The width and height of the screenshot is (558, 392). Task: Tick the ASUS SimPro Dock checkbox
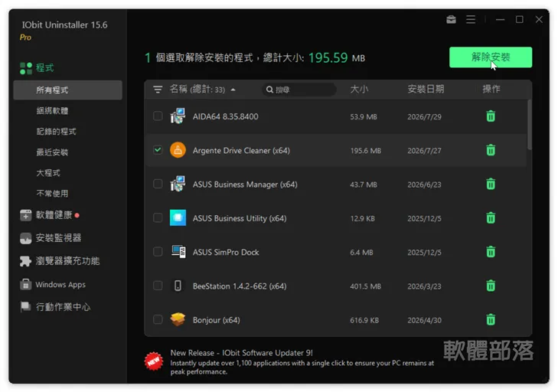(x=158, y=252)
